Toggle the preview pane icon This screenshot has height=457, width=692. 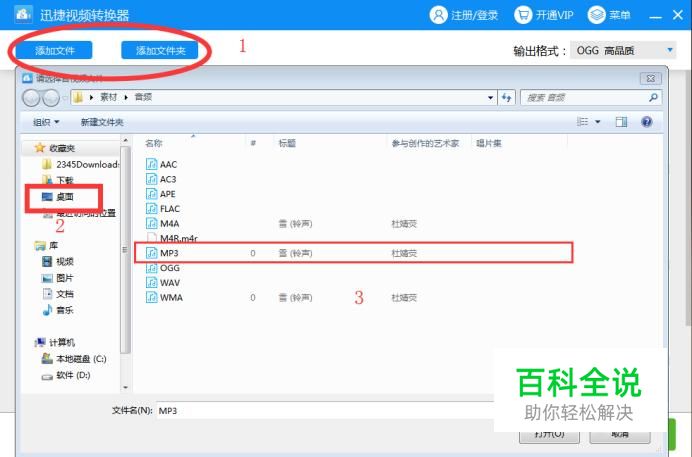pos(621,122)
